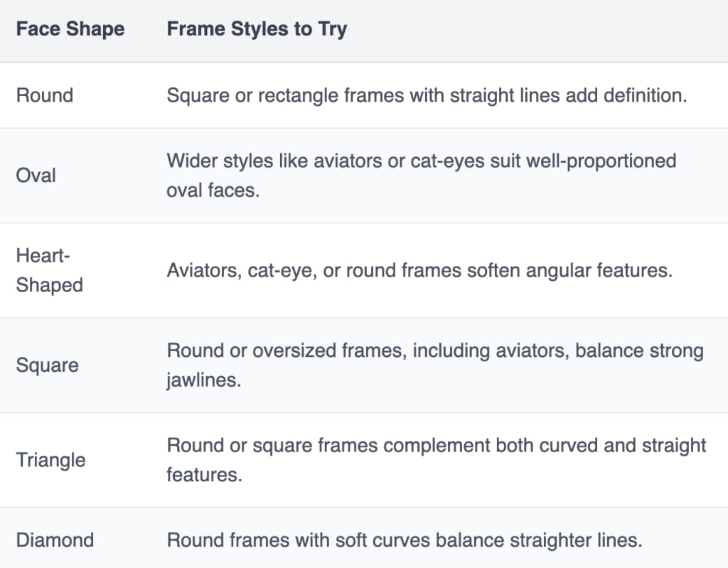Click the aviators or cat-eyes oval description
This screenshot has width=728, height=568.
point(421,176)
